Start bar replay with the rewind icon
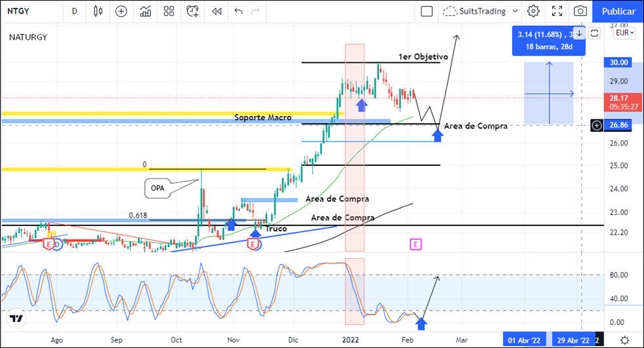The height and width of the screenshot is (348, 644). pyautogui.click(x=216, y=11)
